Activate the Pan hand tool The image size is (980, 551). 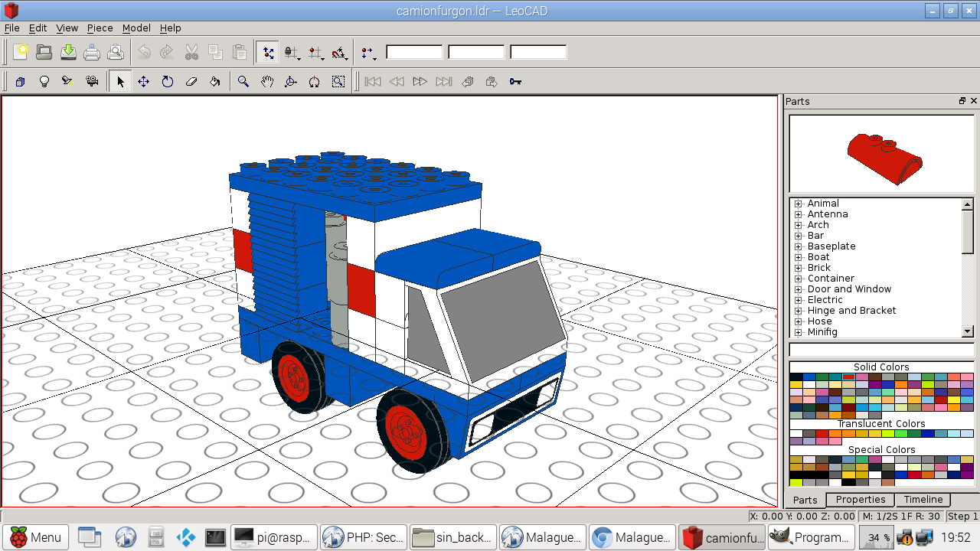click(x=266, y=81)
